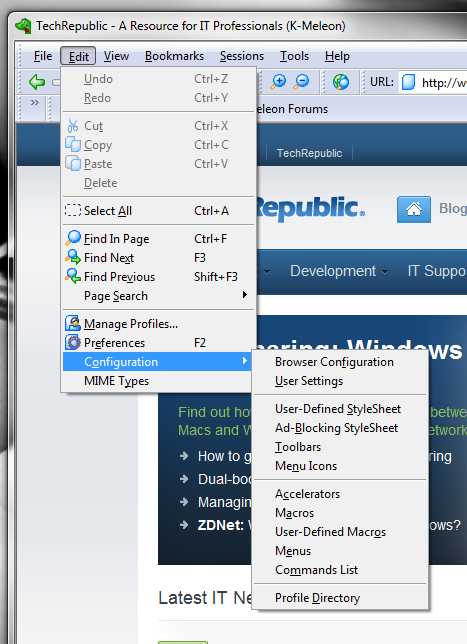Click the Select All dashed icon
467x644 pixels.
(x=73, y=211)
